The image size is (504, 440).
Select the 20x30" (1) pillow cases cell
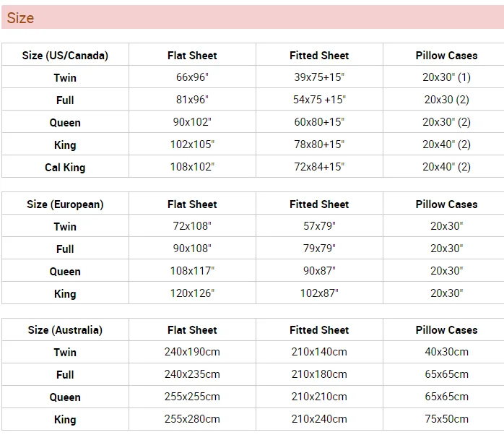[446, 77]
